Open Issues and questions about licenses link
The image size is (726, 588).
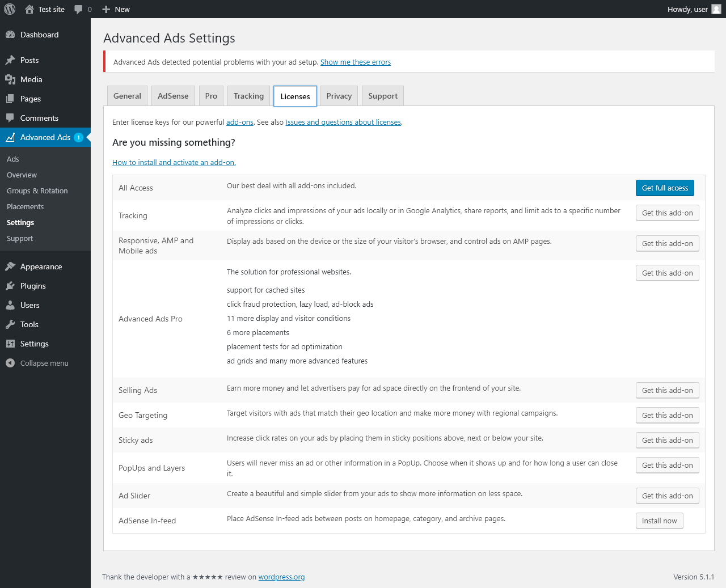click(343, 122)
